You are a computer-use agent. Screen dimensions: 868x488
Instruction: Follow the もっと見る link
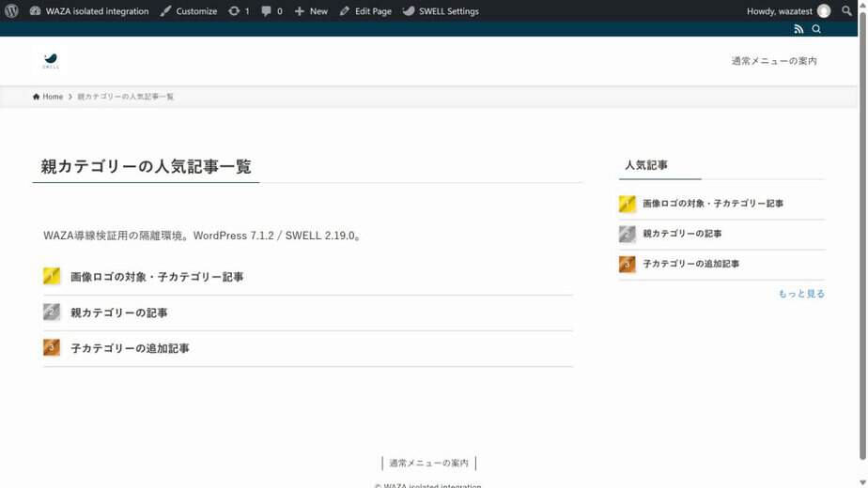point(801,294)
